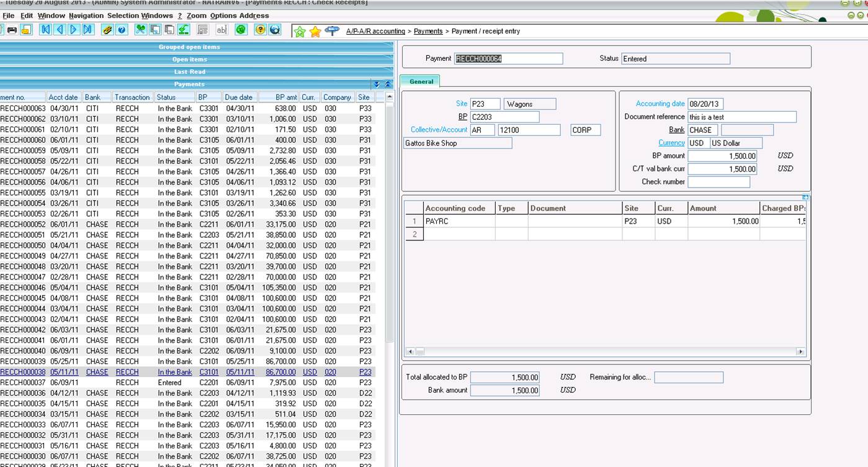Go to the next record arrow
Viewport: 868px width, 467px height.
coord(74,30)
